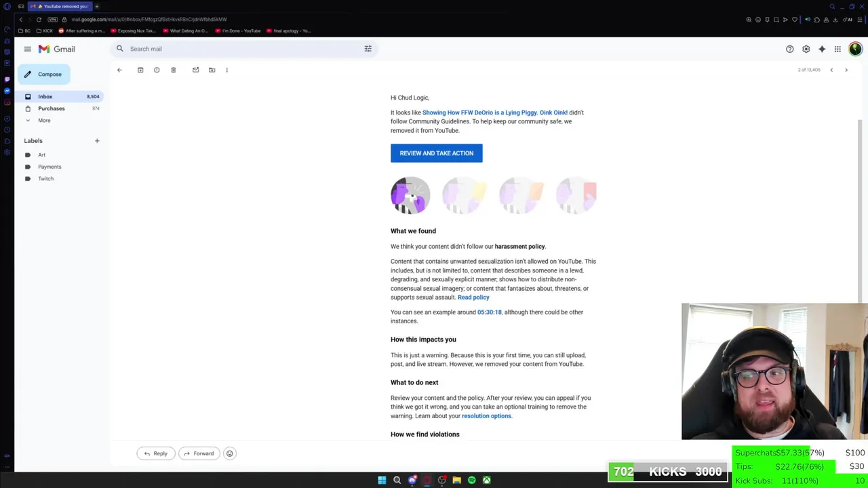Show search options filter icon
Image resolution: width=868 pixels, height=488 pixels.
click(368, 49)
